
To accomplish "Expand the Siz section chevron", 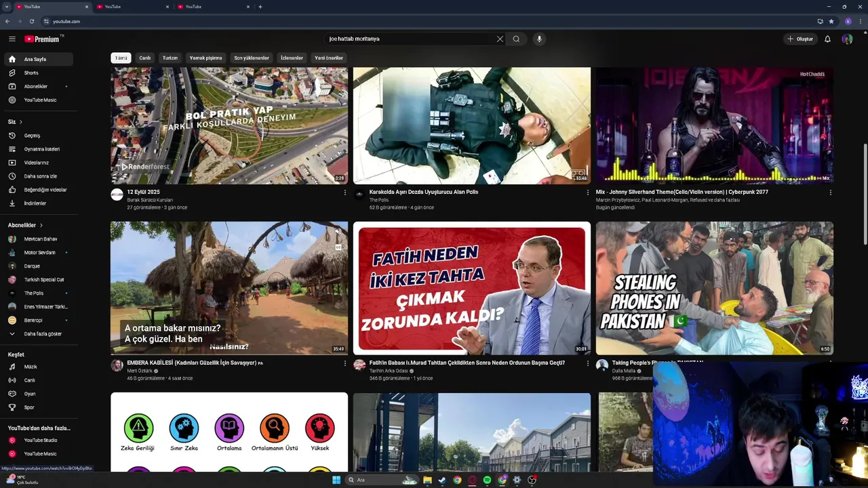I will click(x=20, y=122).
